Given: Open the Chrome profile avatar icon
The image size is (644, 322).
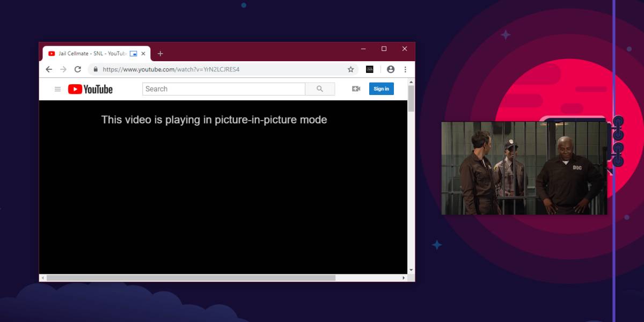Looking at the screenshot, I should 391,69.
